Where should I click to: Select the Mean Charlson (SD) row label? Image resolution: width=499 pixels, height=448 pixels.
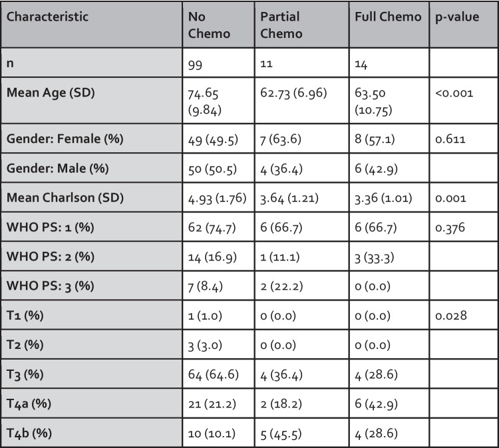92,197
